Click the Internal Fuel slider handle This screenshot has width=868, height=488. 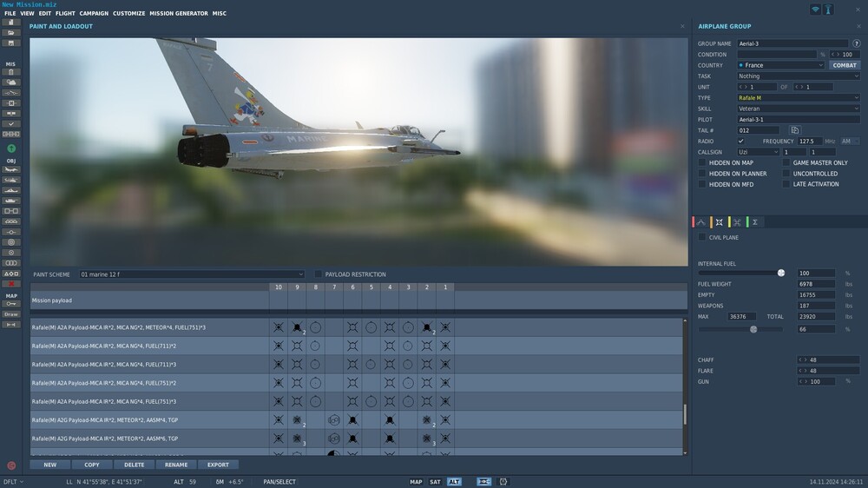(x=780, y=273)
